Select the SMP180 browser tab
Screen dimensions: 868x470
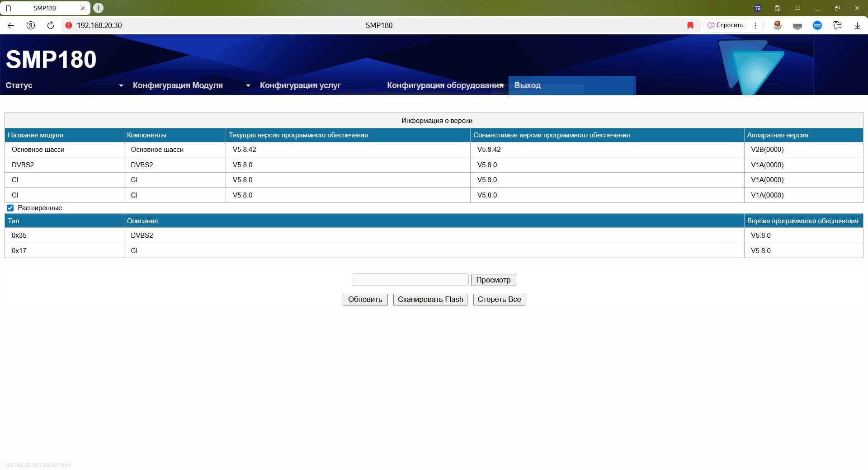(45, 8)
